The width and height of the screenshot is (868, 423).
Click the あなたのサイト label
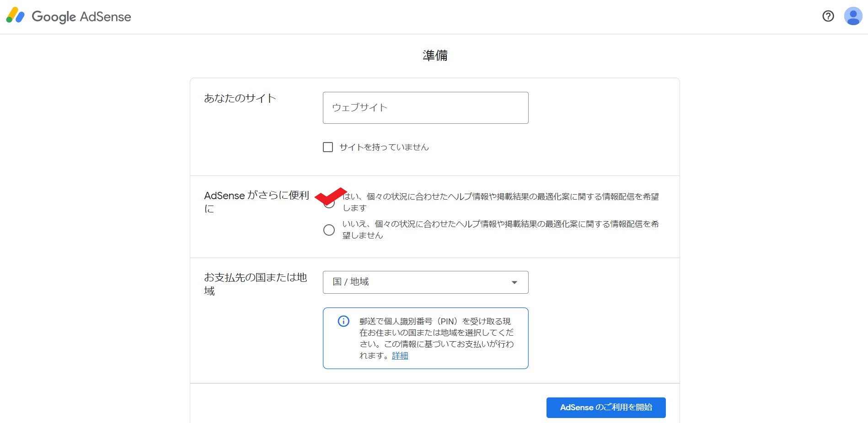tap(240, 98)
